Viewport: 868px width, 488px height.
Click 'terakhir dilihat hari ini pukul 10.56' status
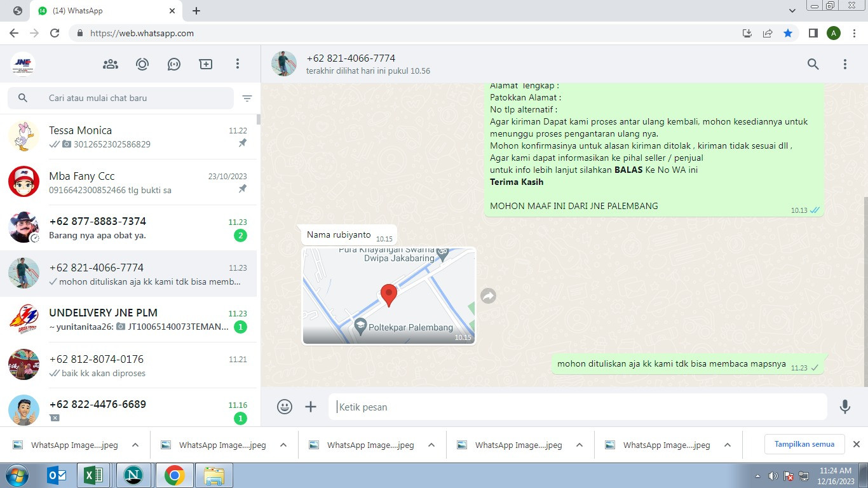coord(368,71)
